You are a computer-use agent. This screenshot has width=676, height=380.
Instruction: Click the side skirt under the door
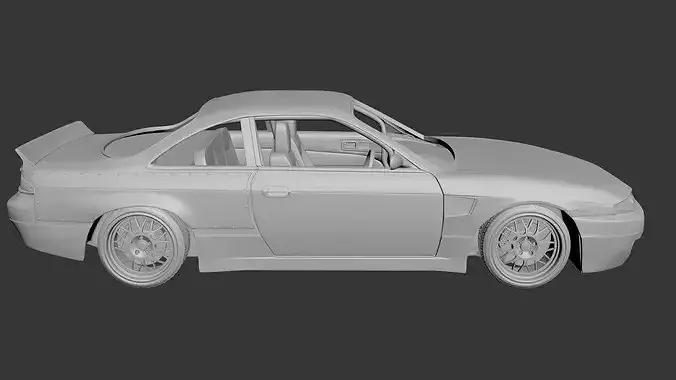coord(332,264)
